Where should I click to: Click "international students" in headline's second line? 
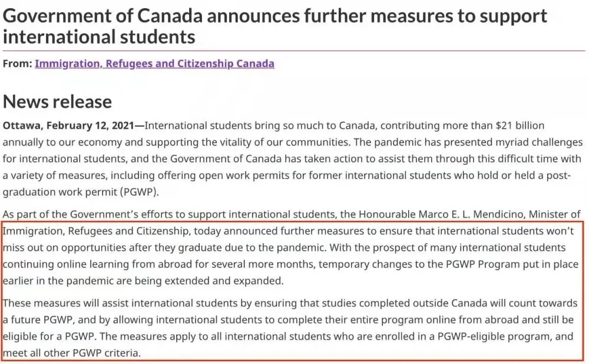[x=98, y=37]
